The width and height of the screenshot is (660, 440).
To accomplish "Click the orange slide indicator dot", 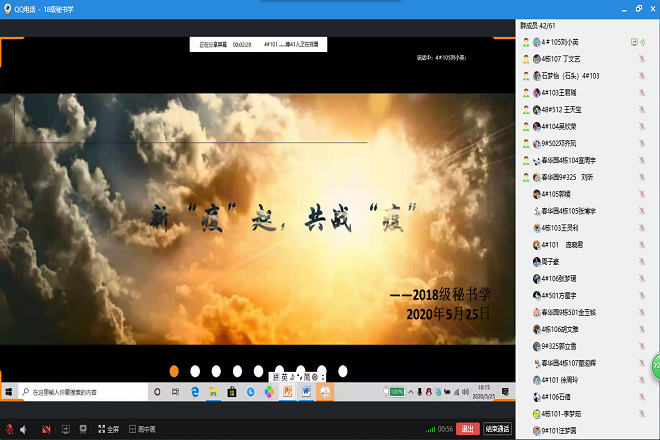I will [x=174, y=371].
